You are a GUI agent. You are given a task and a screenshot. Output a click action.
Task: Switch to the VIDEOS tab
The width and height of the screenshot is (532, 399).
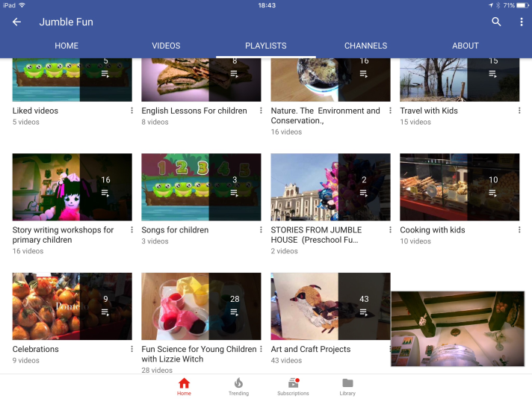pos(166,46)
